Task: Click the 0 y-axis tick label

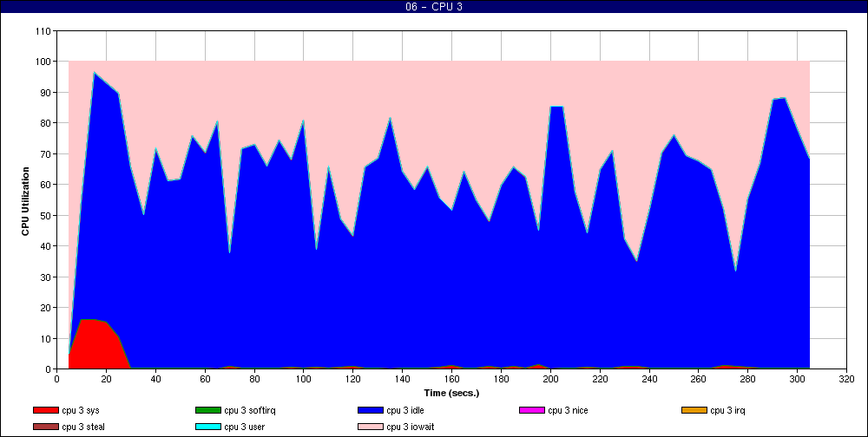Action: (x=49, y=369)
